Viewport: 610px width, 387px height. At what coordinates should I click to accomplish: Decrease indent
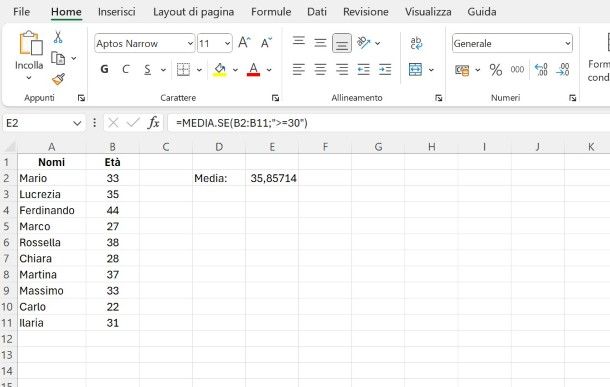point(363,70)
